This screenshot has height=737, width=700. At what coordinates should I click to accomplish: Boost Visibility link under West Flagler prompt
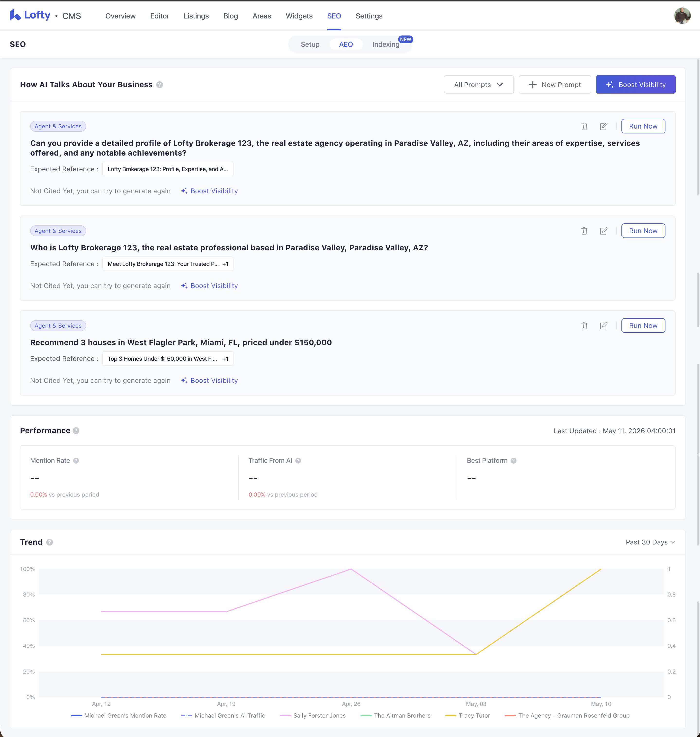209,380
